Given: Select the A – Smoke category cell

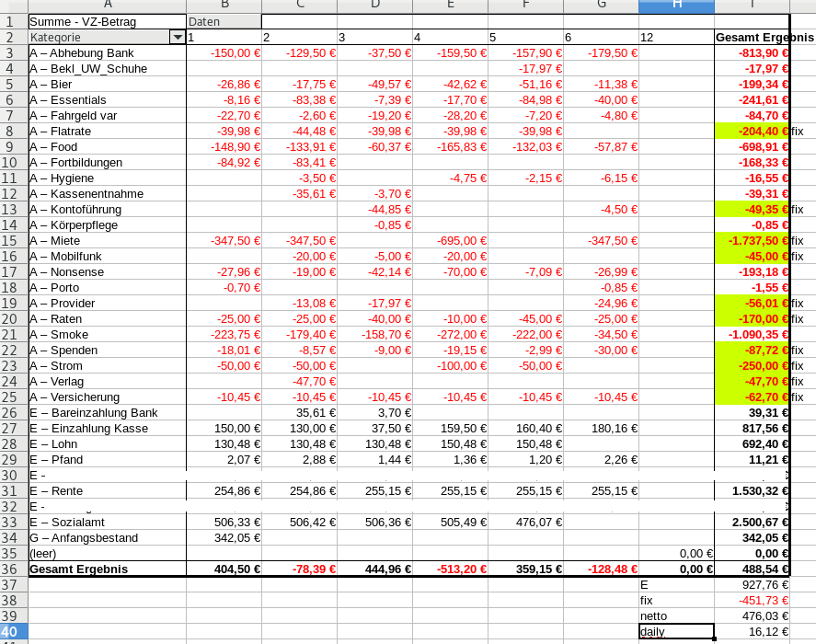Looking at the screenshot, I should click(107, 335).
